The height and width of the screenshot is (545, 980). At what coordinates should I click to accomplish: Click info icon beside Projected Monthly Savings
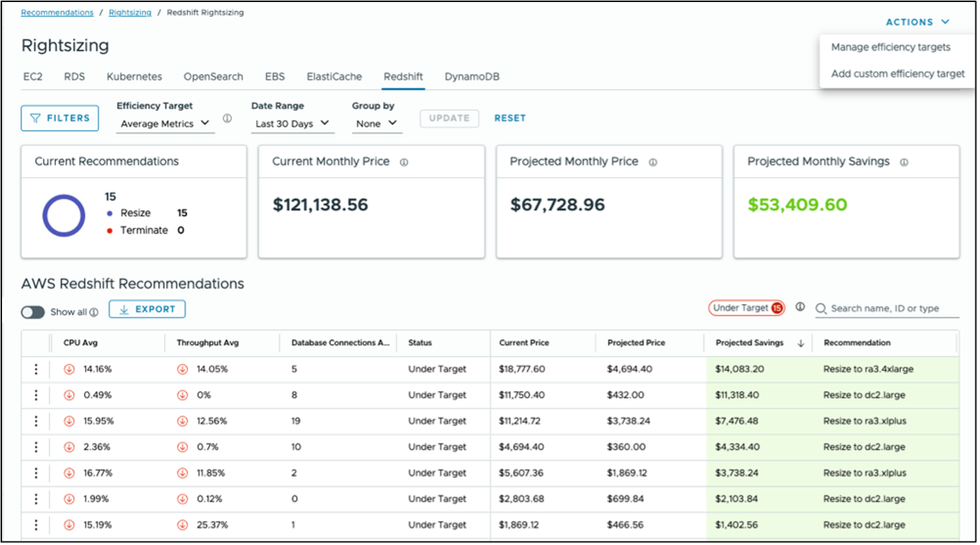[x=904, y=163]
